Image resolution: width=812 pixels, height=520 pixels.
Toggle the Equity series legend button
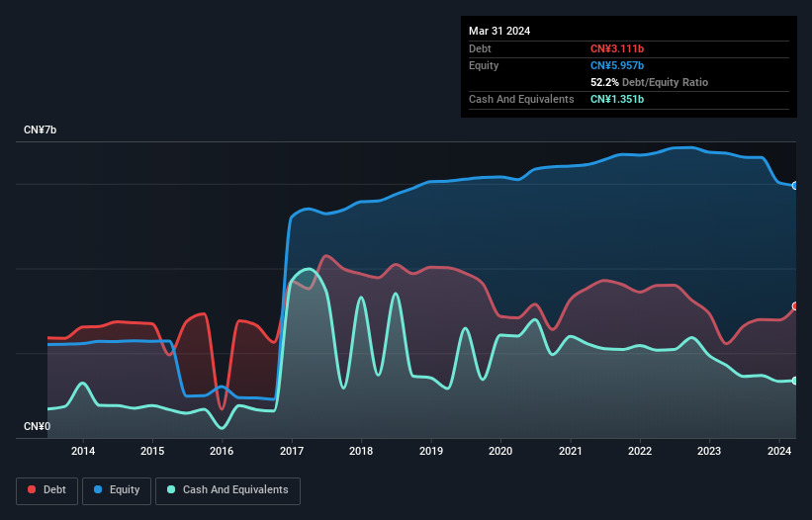pyautogui.click(x=117, y=490)
